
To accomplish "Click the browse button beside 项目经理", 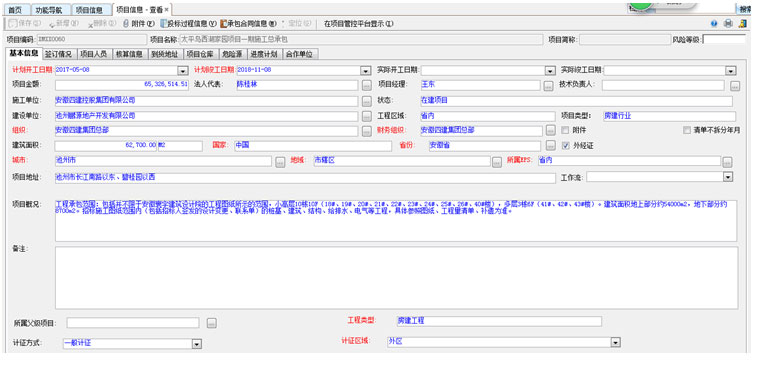I will click(547, 86).
